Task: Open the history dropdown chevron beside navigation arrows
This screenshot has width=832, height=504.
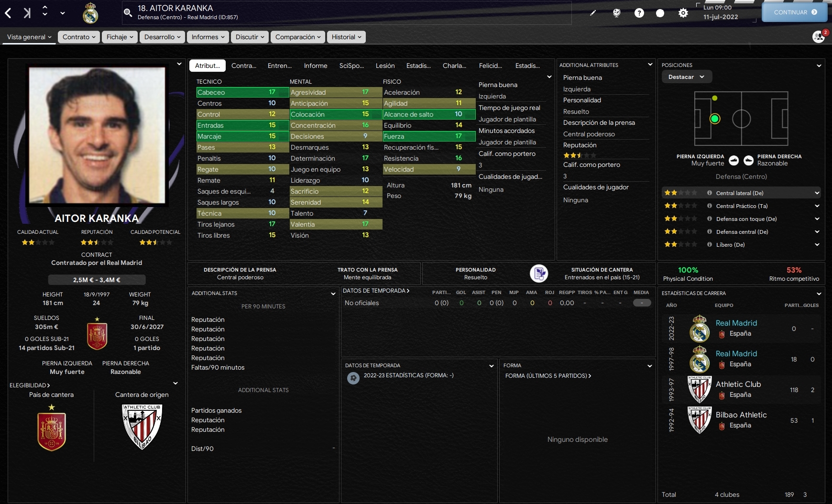Action: point(63,13)
